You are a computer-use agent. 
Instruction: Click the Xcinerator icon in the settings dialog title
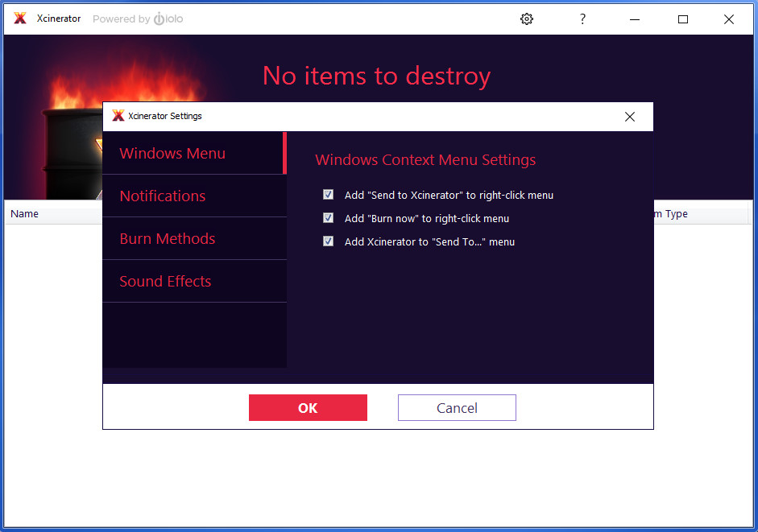pos(118,116)
